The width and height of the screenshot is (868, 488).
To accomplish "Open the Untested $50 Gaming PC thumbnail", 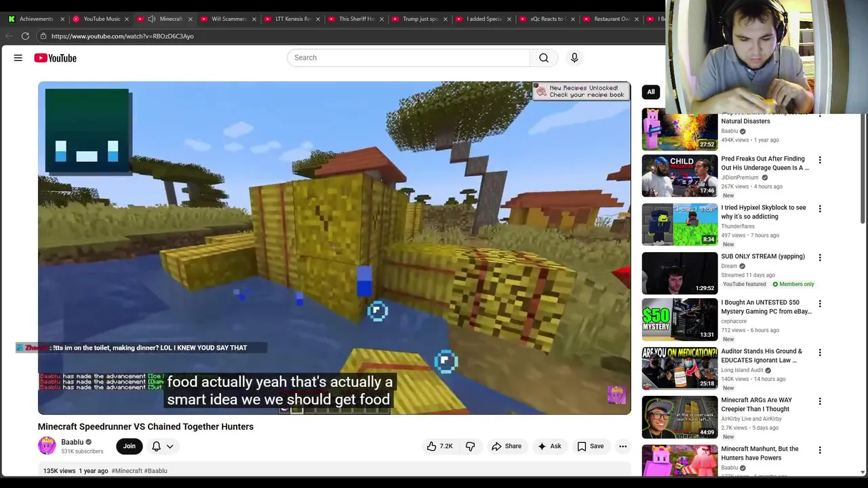I will [679, 319].
